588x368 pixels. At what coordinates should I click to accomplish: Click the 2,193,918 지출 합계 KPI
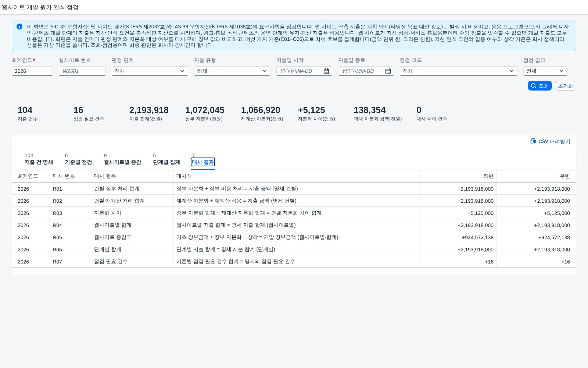click(149, 113)
